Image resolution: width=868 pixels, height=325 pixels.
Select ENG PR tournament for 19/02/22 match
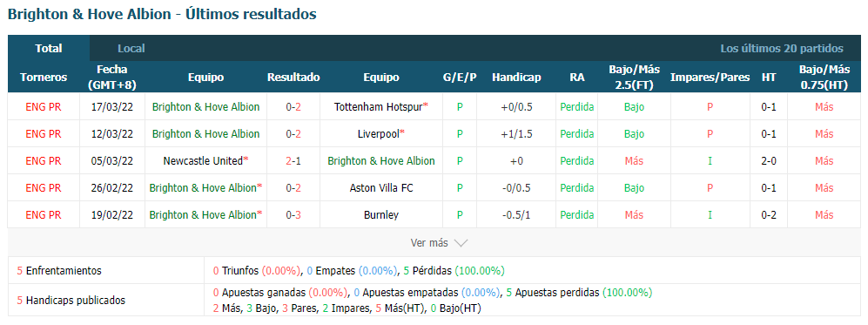tap(44, 215)
